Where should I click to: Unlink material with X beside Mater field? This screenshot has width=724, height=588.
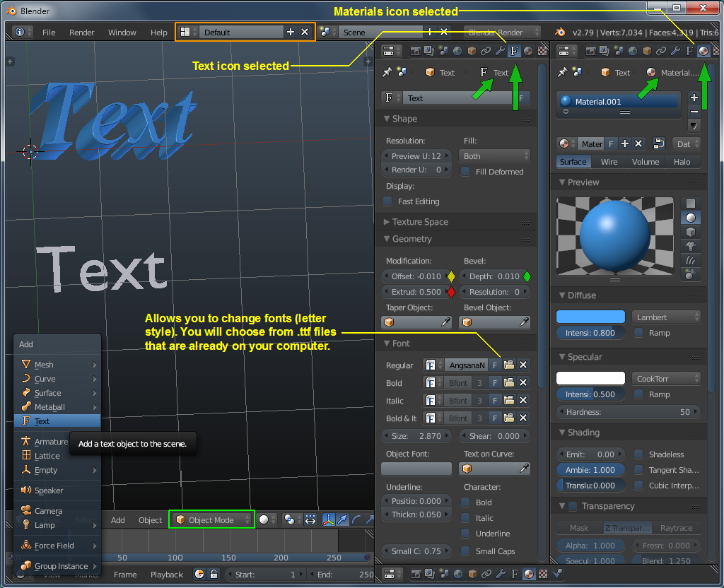coord(638,144)
